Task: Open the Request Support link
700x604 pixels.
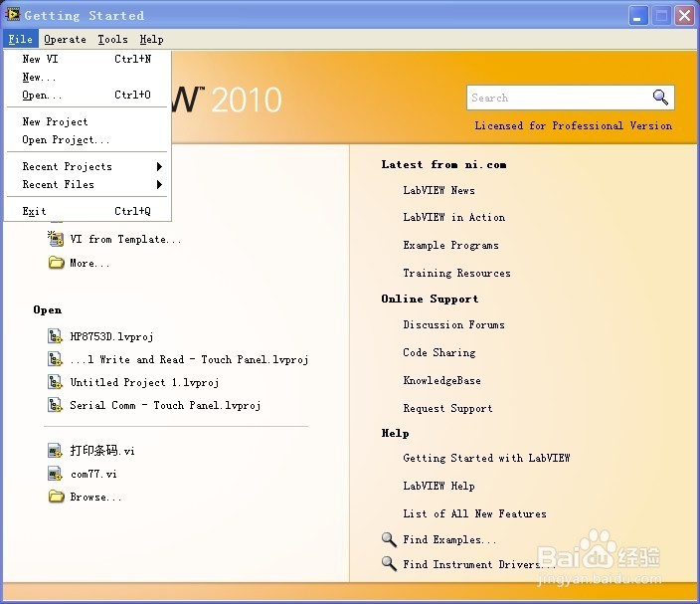Action: point(447,408)
